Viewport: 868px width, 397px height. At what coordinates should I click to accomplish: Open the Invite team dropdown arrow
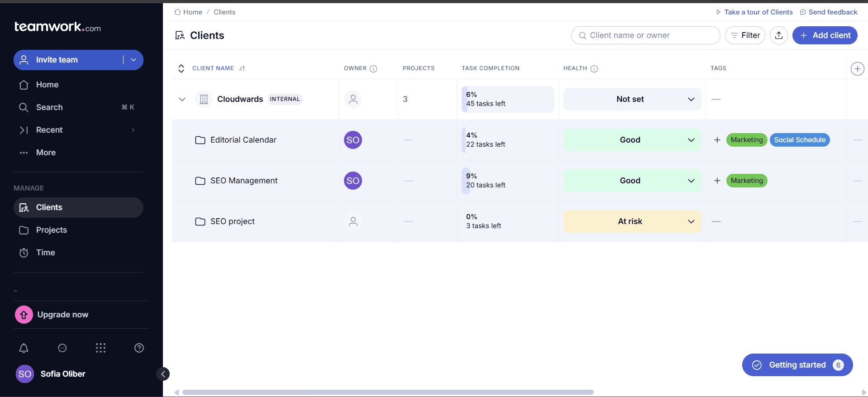(134, 60)
